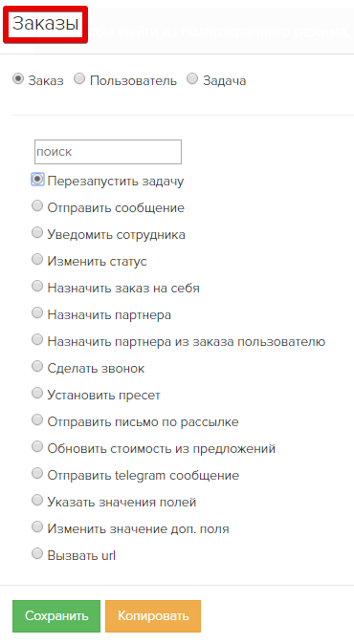Click the orange Копировать button

[153, 616]
